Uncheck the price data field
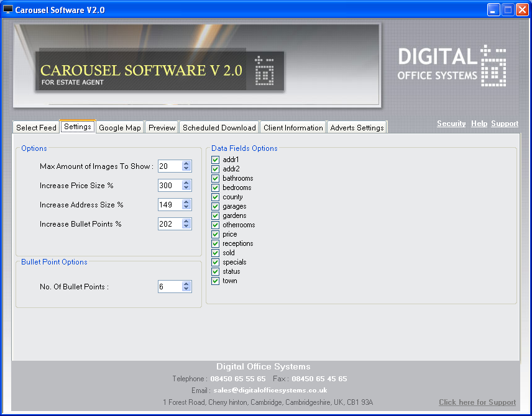 coord(215,234)
